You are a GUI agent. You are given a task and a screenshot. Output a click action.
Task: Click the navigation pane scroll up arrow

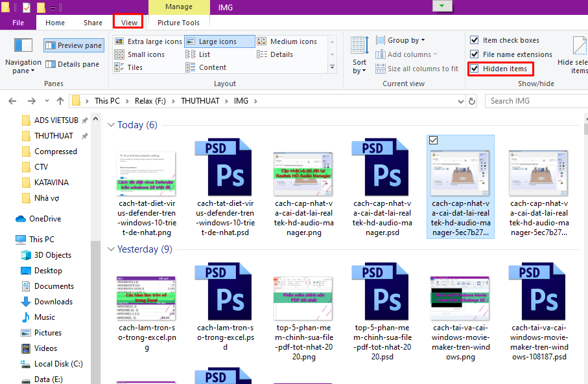point(96,119)
